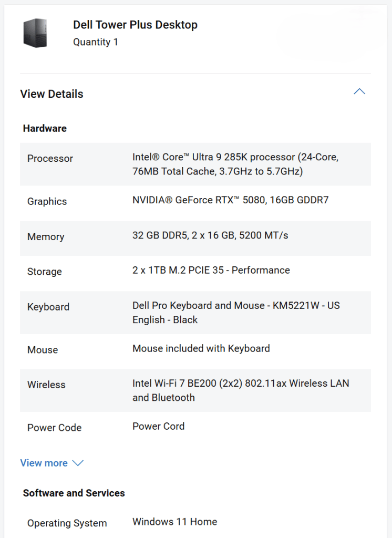Click the View Details heading
The height and width of the screenshot is (538, 392).
[51, 94]
